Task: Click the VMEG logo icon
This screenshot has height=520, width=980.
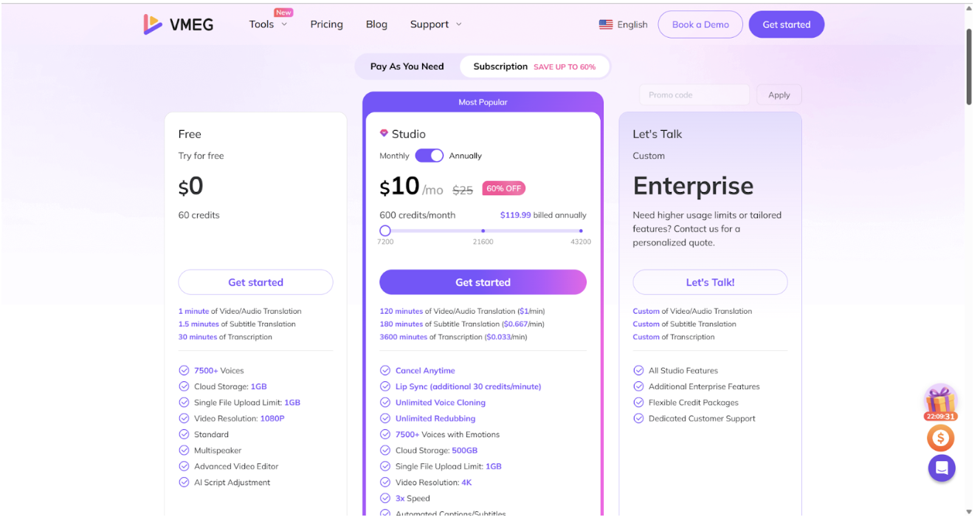Action: tap(153, 24)
